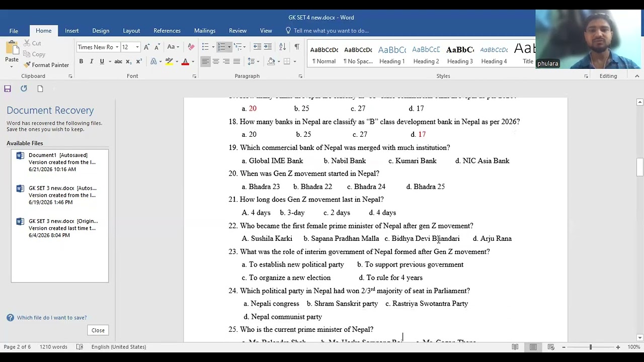This screenshot has height=362, width=644.
Task: Click the vertical scrollbar down arrow
Action: click(x=640, y=338)
